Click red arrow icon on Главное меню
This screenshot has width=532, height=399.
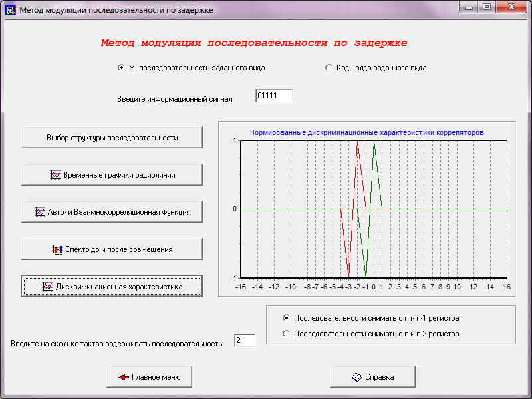(124, 377)
